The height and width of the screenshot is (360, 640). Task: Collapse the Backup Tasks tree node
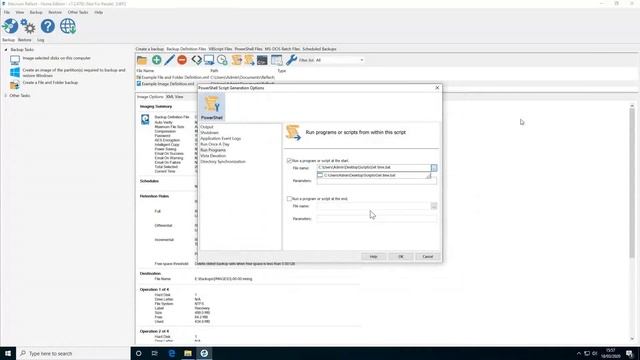point(6,50)
